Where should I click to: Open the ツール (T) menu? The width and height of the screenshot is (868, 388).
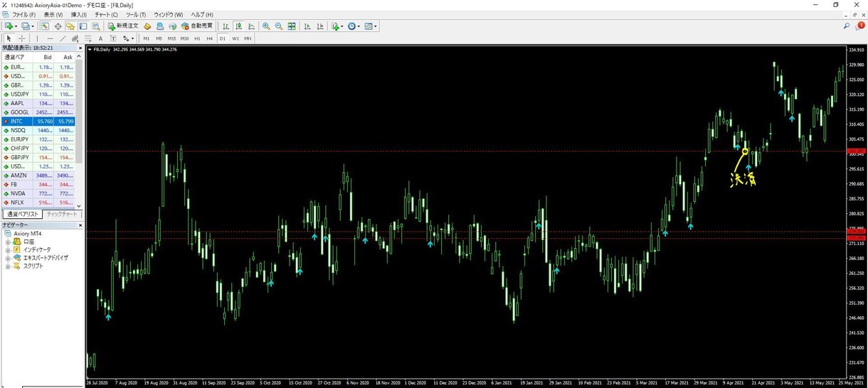pos(135,14)
